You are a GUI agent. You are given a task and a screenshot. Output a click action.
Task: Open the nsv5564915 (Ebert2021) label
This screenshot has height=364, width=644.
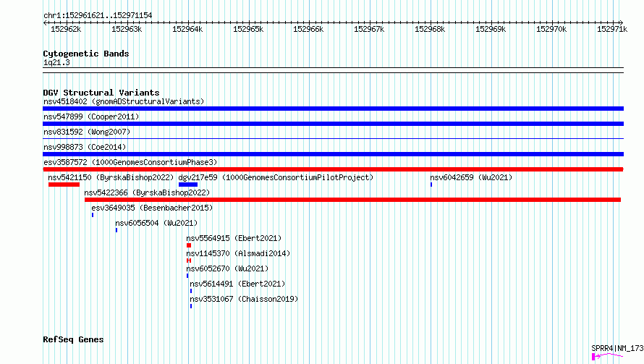tap(234, 238)
